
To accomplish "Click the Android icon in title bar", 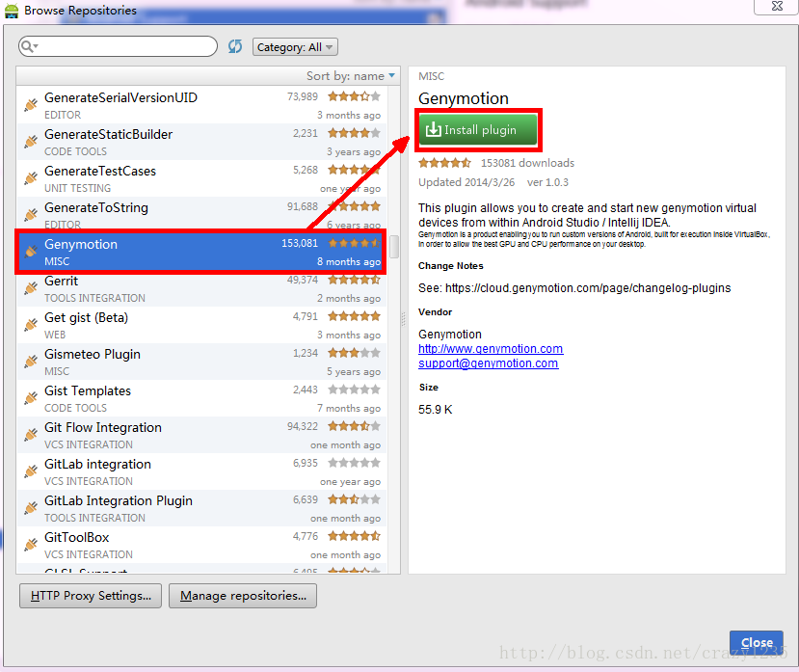I will 12,11.
